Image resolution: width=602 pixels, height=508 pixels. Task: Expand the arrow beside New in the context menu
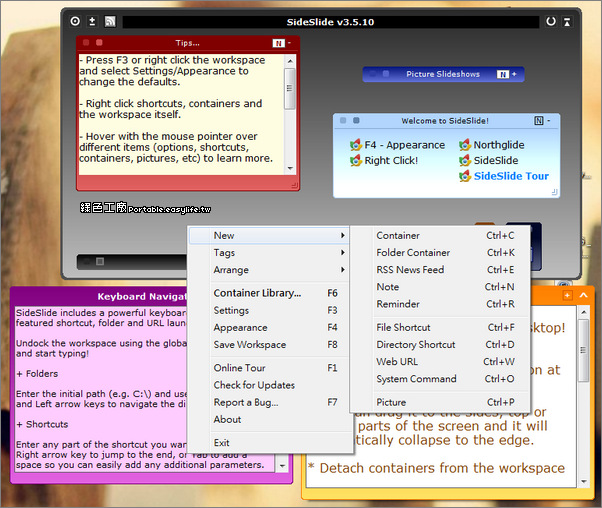click(343, 235)
